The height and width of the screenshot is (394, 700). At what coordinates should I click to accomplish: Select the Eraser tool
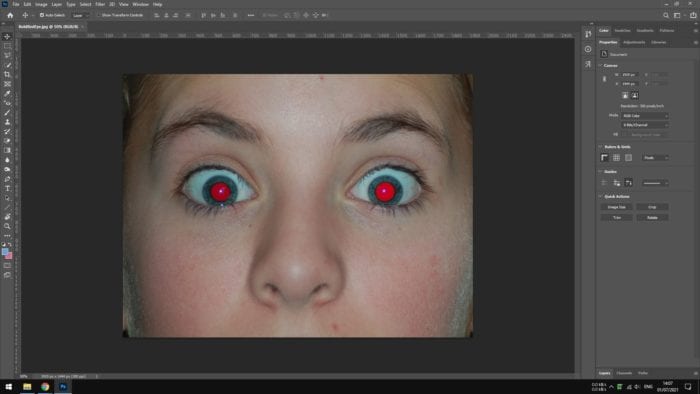[x=7, y=141]
